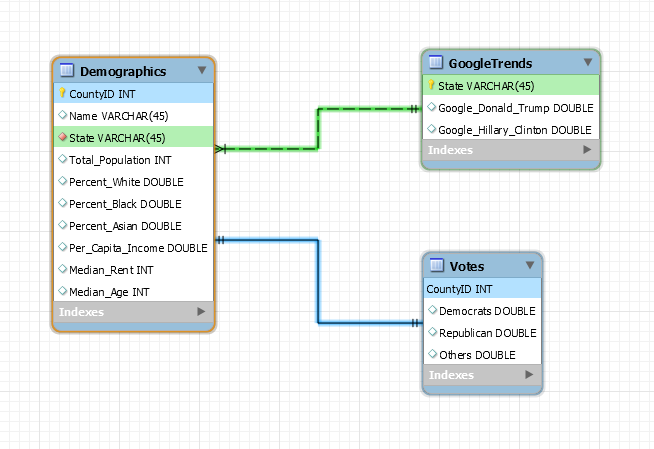Expand the Indexes section of GoogleTrends

[x=587, y=150]
